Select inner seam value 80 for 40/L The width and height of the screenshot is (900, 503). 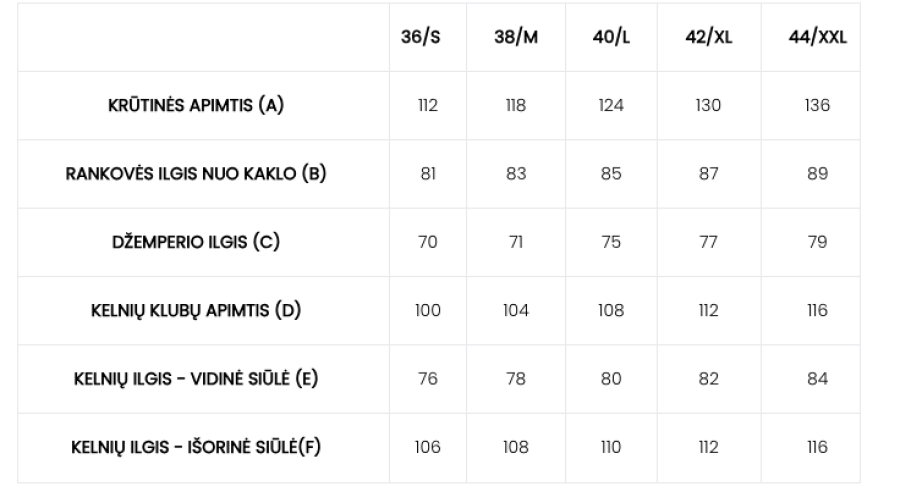click(x=610, y=379)
